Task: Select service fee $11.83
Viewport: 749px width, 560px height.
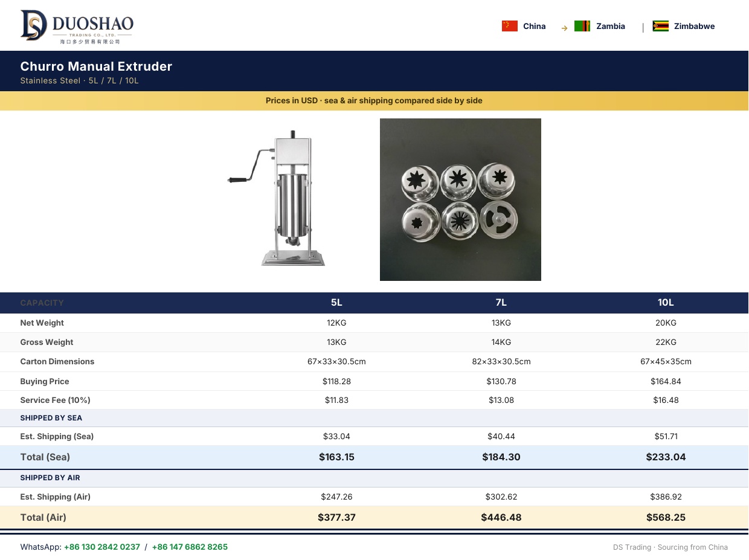Action: tap(336, 400)
